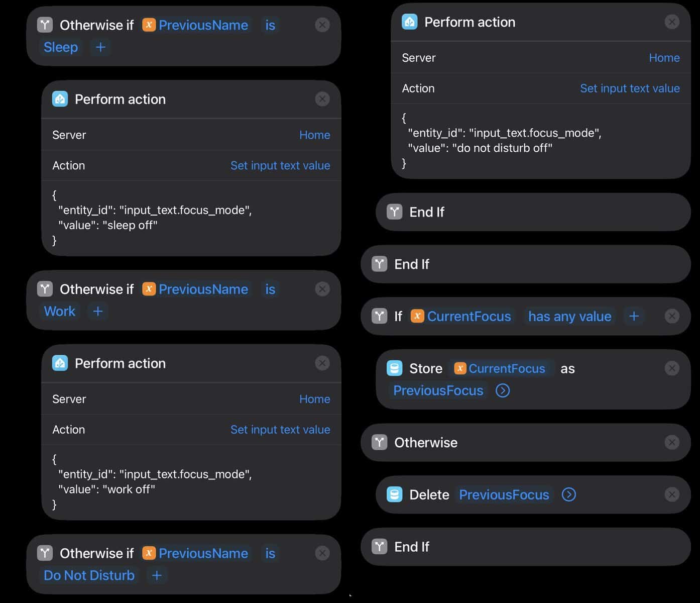Click Home Assistant icon in sleep off action
Image resolution: width=700 pixels, height=603 pixels.
(x=60, y=99)
